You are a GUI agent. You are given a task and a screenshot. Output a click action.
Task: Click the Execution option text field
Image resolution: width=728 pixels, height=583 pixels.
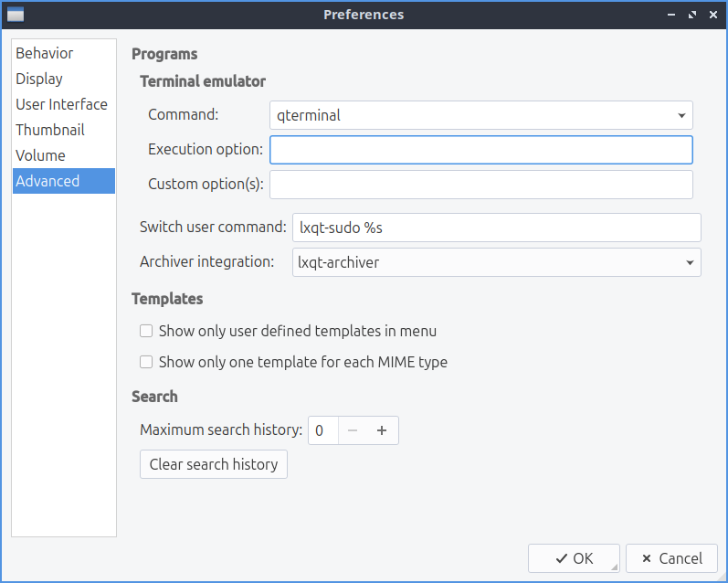[x=480, y=150]
